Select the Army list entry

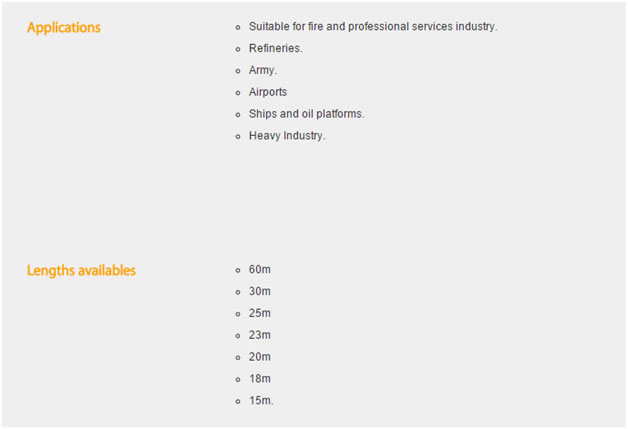262,70
